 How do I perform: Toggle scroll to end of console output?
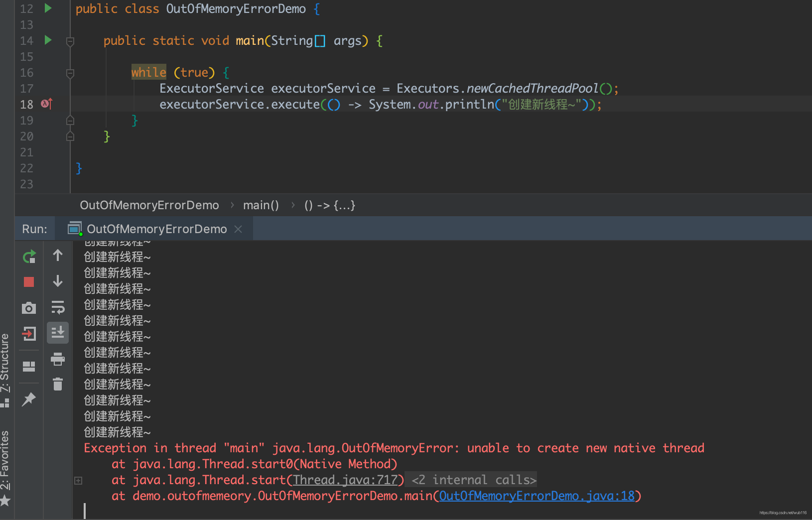pos(58,332)
